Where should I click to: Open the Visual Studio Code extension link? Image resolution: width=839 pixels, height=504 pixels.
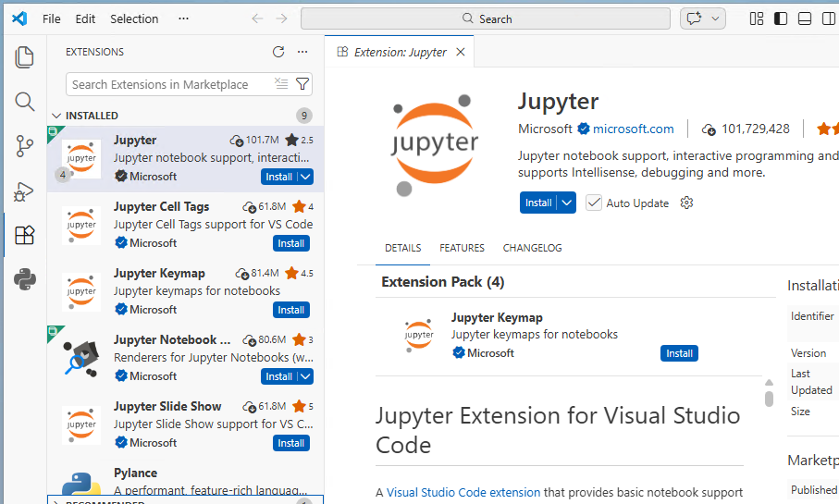pyautogui.click(x=463, y=492)
